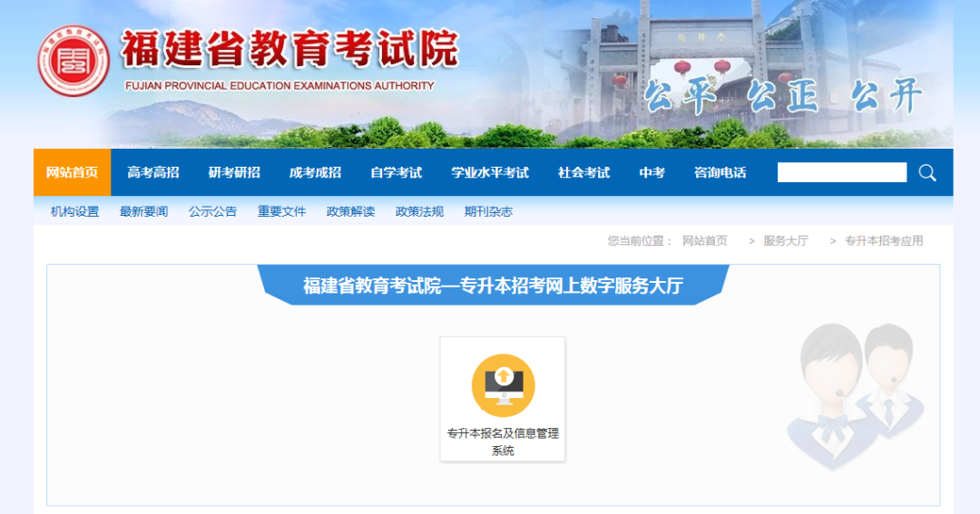Open the 社会考试 section

(583, 172)
